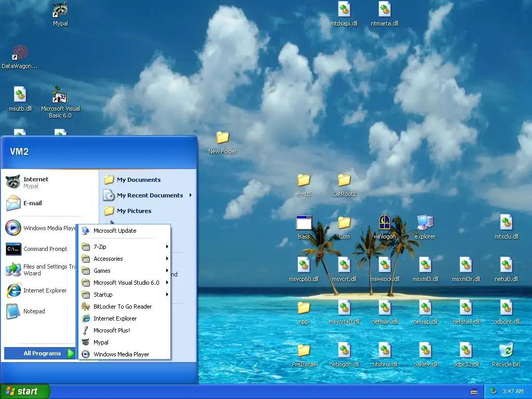Click the system tray notification icon
This screenshot has height=399, width=532.
coord(494,392)
